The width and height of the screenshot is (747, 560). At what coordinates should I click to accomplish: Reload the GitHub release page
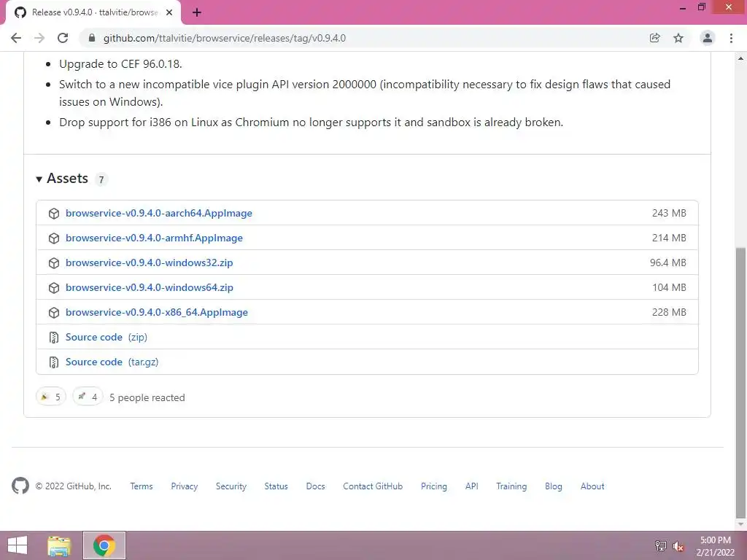click(63, 38)
